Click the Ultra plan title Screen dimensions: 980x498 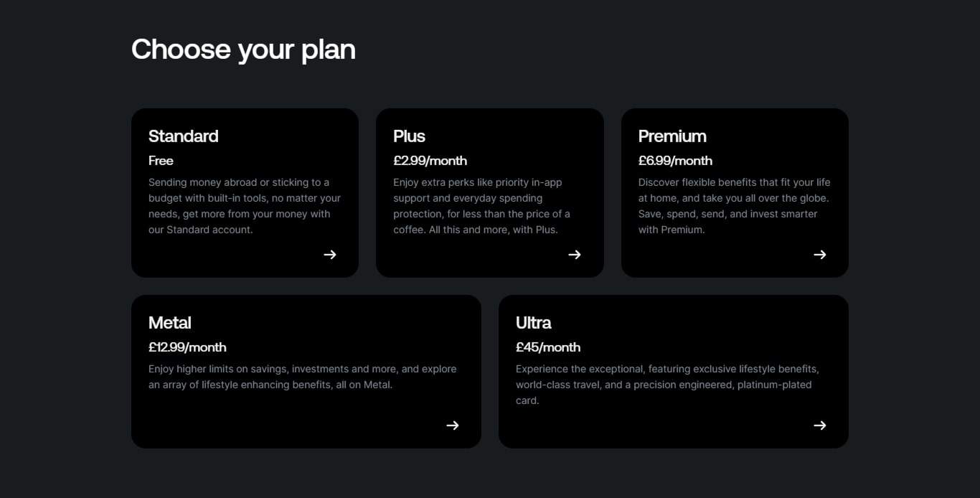pos(533,323)
